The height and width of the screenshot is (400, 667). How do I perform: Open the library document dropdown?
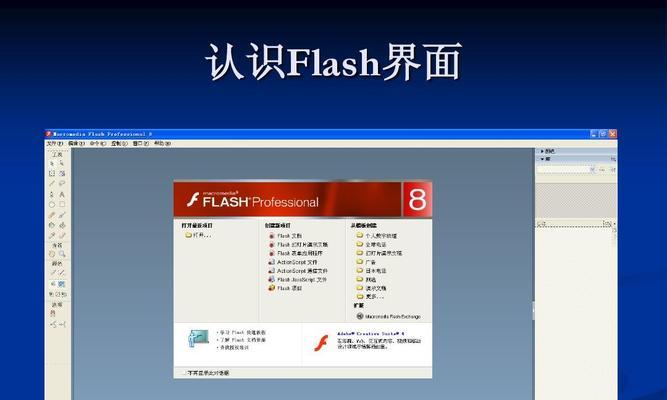566,169
